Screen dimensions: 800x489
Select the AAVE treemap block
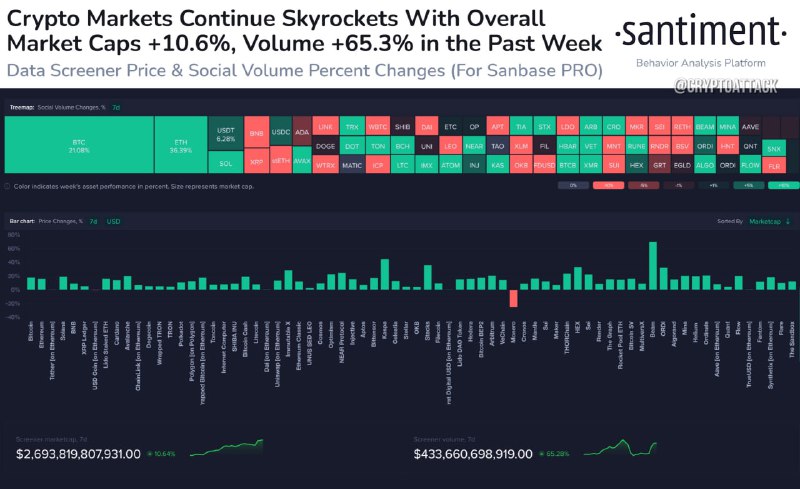[x=751, y=126]
